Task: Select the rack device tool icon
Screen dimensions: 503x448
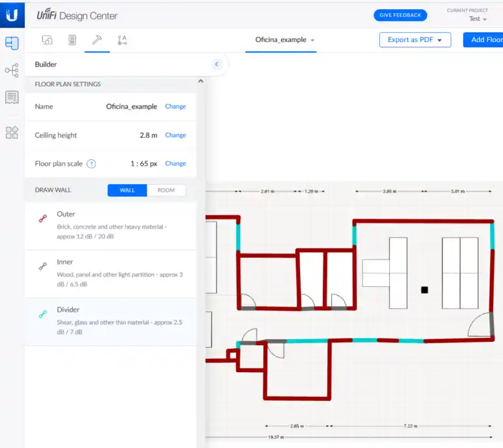Action: point(72,40)
